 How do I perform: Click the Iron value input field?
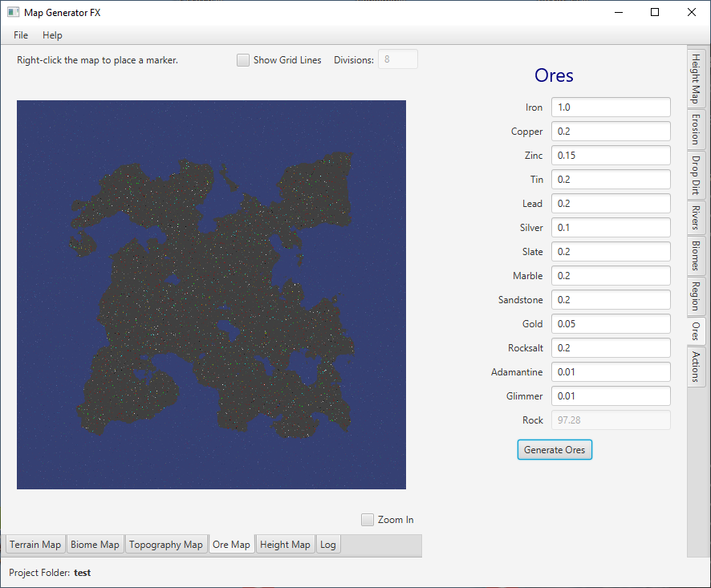(x=610, y=107)
